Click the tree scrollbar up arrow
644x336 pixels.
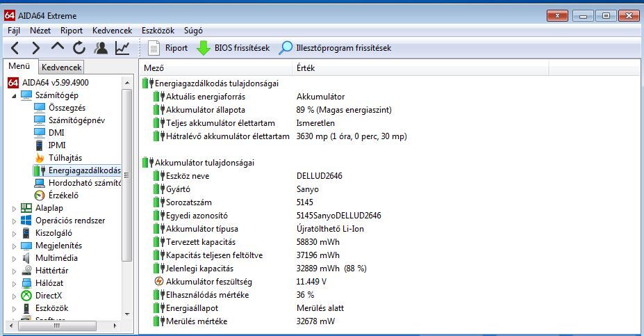point(127,83)
